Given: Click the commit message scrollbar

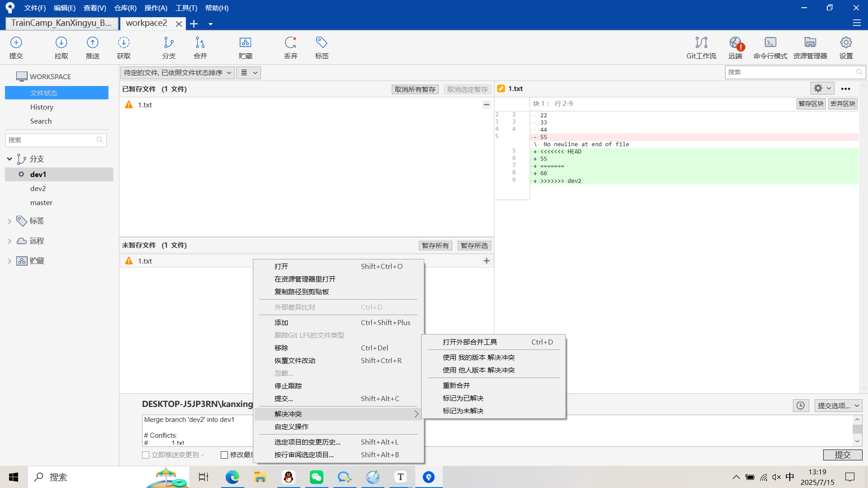Looking at the screenshot, I should pyautogui.click(x=857, y=430).
